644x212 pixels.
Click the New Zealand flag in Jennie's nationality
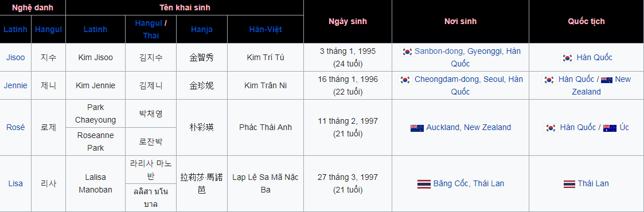(x=607, y=80)
